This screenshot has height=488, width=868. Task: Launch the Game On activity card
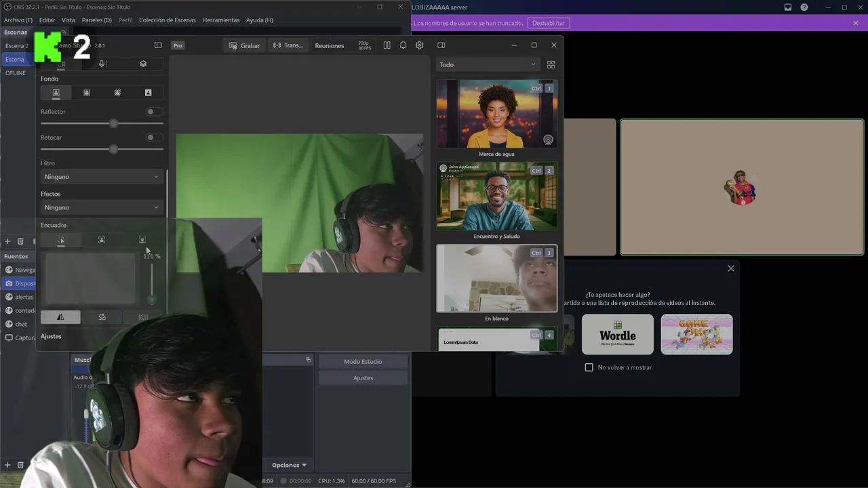pyautogui.click(x=696, y=334)
